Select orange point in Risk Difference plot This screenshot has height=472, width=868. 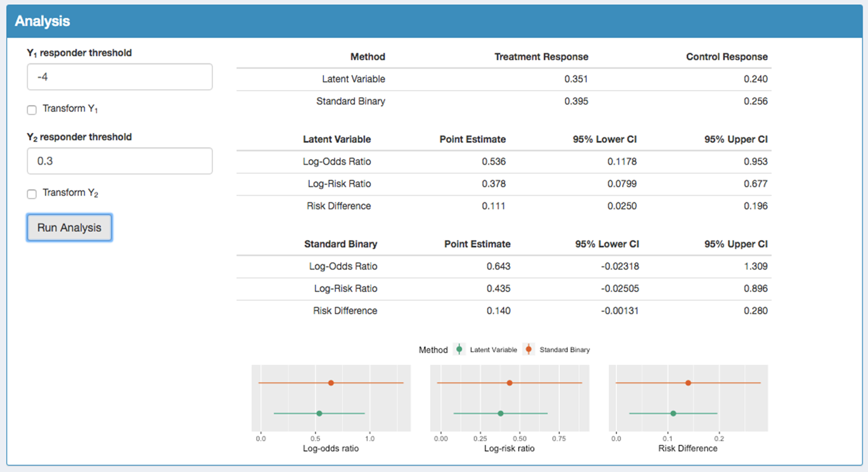point(688,383)
